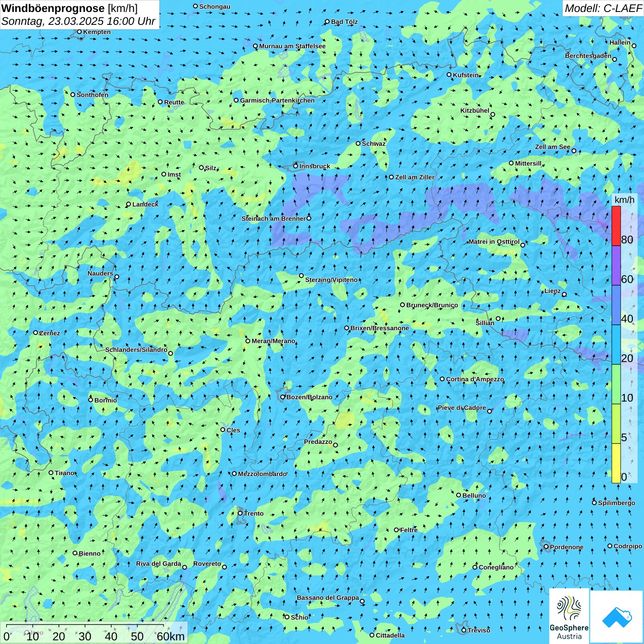Screen dimensions: 644x644
Task: Click the Bozen/Bolzano city marker circle
Action: (283, 397)
